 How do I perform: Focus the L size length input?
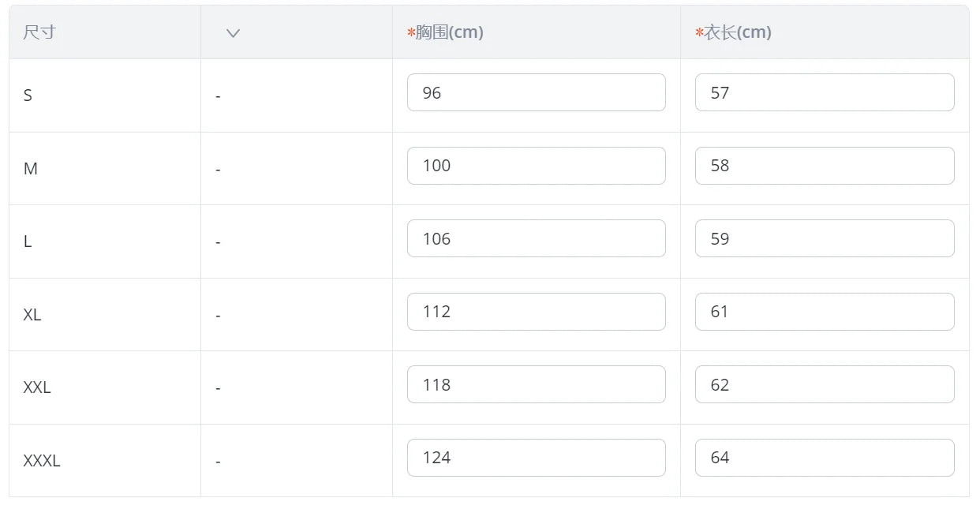coord(824,239)
